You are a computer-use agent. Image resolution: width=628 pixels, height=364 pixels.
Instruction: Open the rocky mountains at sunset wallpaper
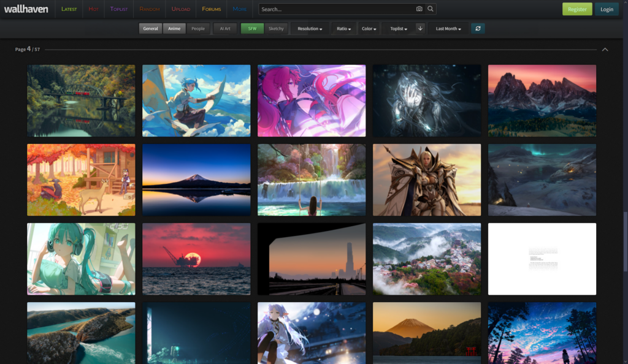(x=542, y=100)
